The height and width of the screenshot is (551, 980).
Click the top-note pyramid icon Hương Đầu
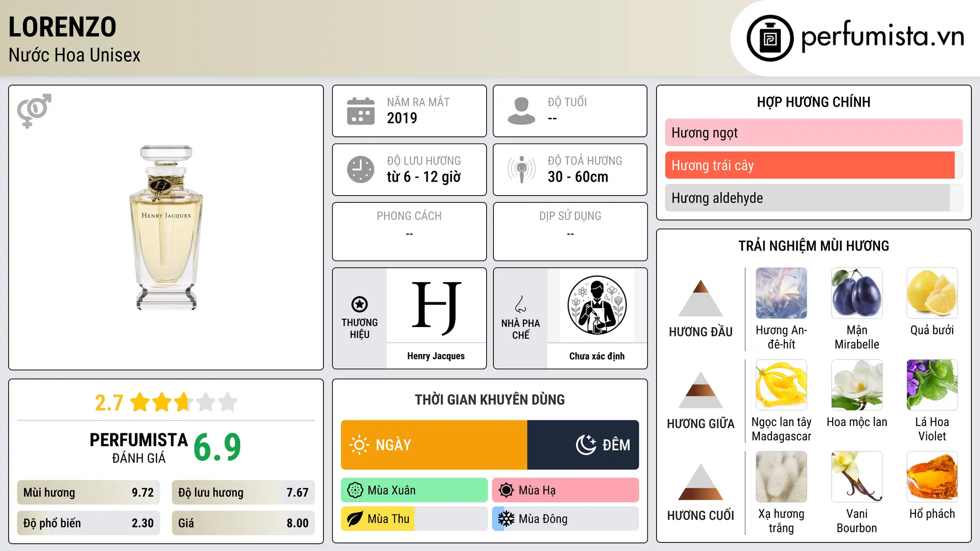701,298
